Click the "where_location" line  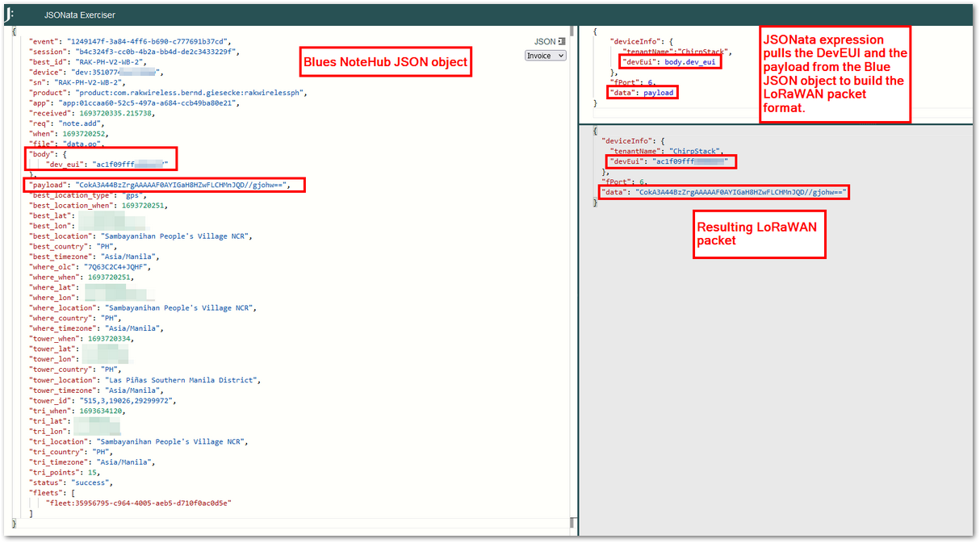point(144,308)
